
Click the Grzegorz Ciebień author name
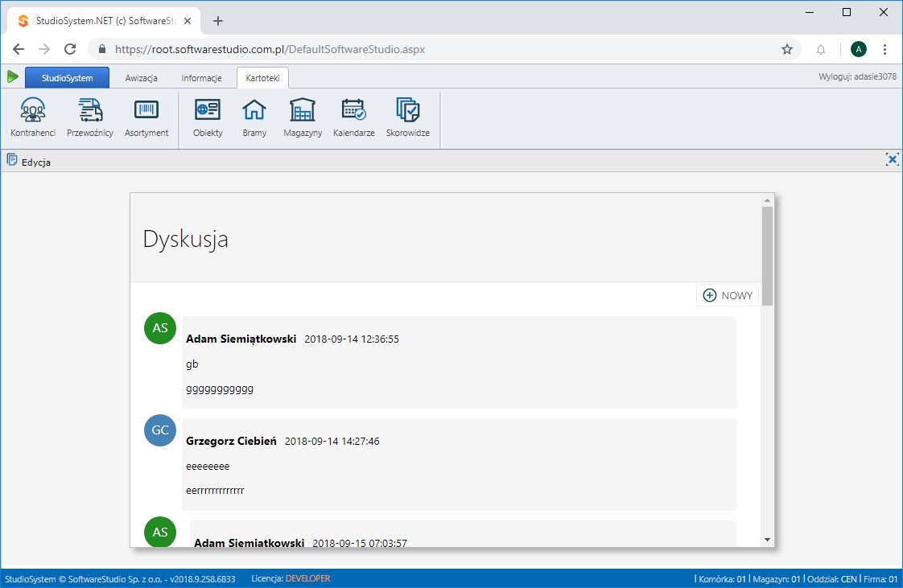tap(231, 442)
